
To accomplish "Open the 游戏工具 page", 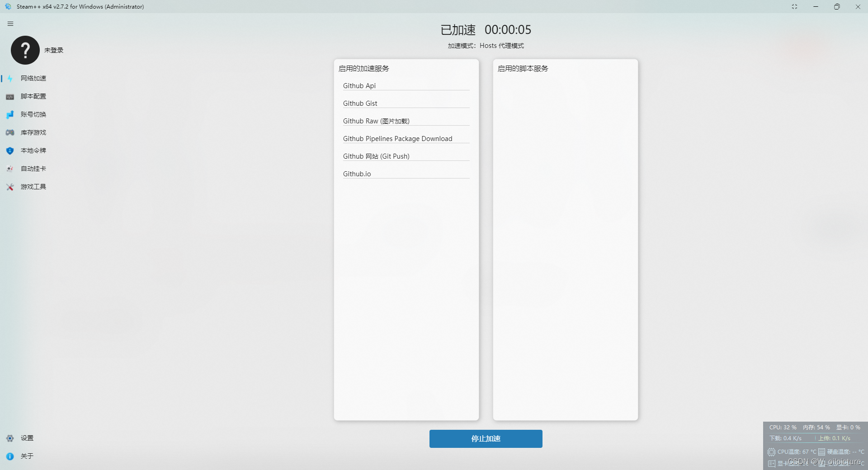I will coord(33,187).
